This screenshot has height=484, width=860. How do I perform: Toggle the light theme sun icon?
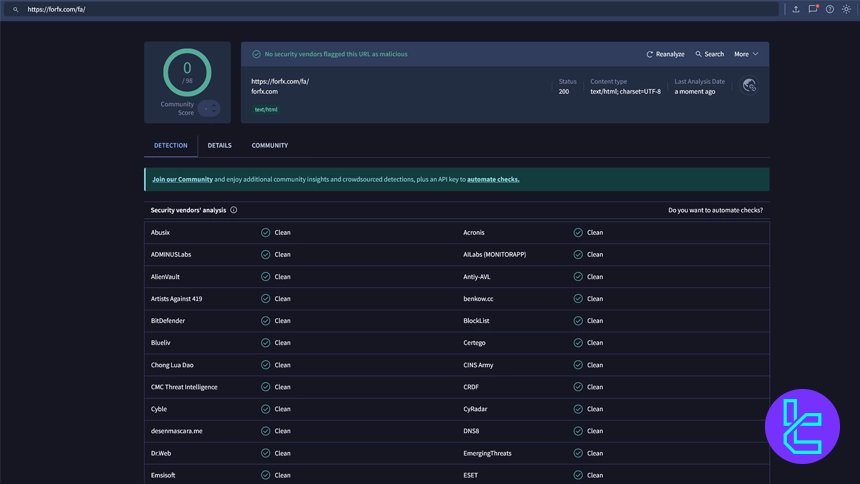pyautogui.click(x=846, y=9)
